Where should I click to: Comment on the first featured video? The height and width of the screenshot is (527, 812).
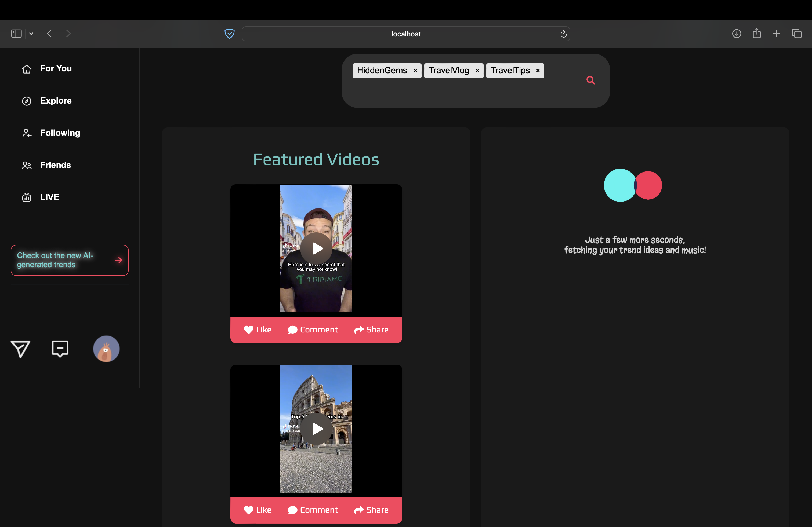pyautogui.click(x=313, y=330)
